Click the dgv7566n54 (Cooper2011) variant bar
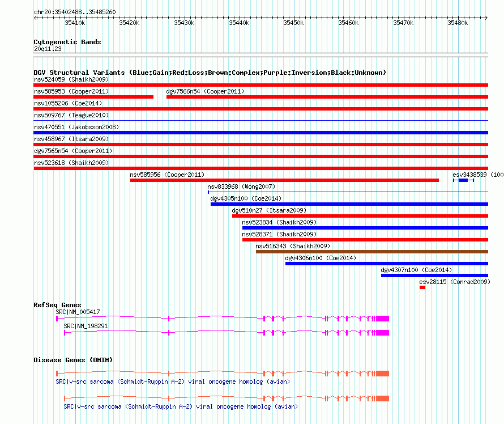This screenshot has width=504, height=424. pyautogui.click(x=327, y=97)
